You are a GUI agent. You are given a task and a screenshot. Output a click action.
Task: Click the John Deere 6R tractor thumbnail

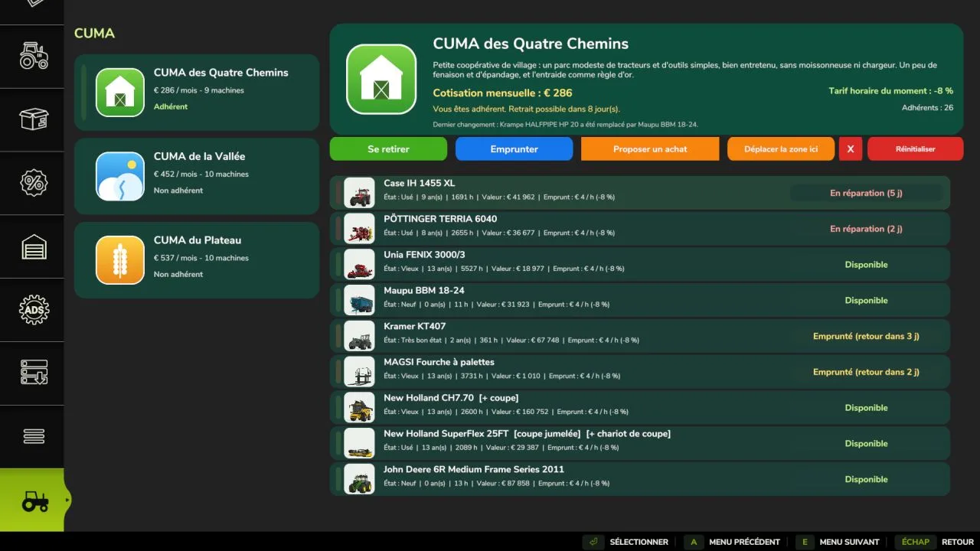(359, 479)
